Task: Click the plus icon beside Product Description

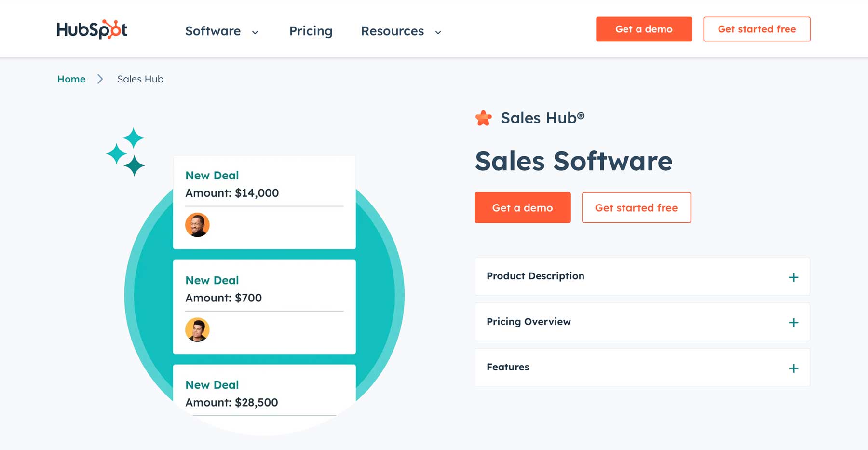Action: (793, 276)
